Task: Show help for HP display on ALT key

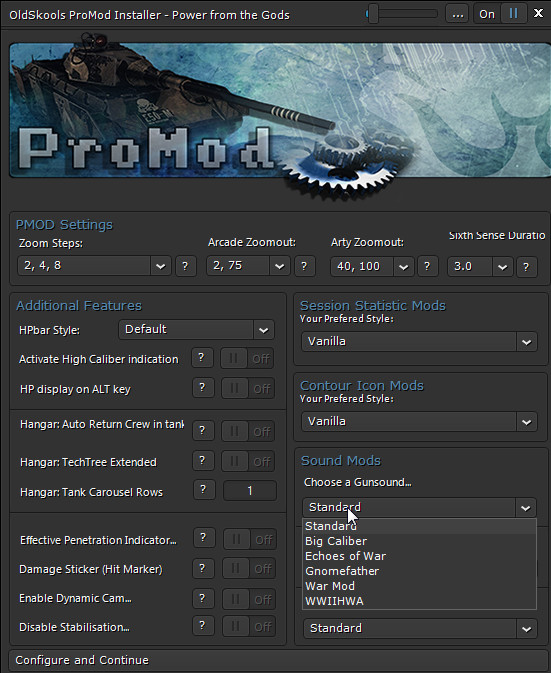Action: tap(202, 388)
